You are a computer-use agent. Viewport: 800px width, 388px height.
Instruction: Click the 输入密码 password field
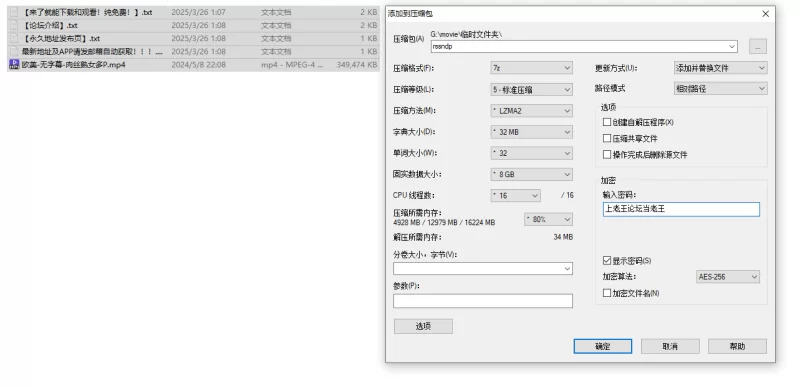coord(681,209)
